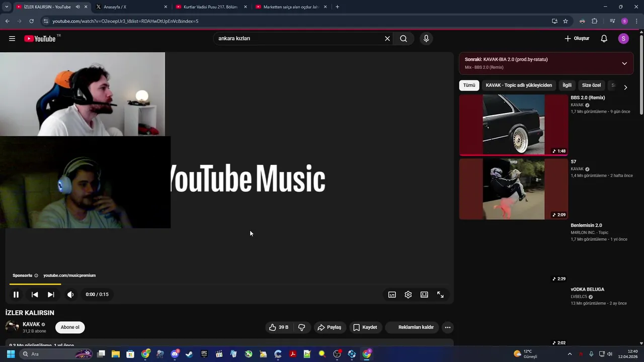Open Epic Games Launcher from the taskbar
The image size is (644, 362).
click(204, 354)
